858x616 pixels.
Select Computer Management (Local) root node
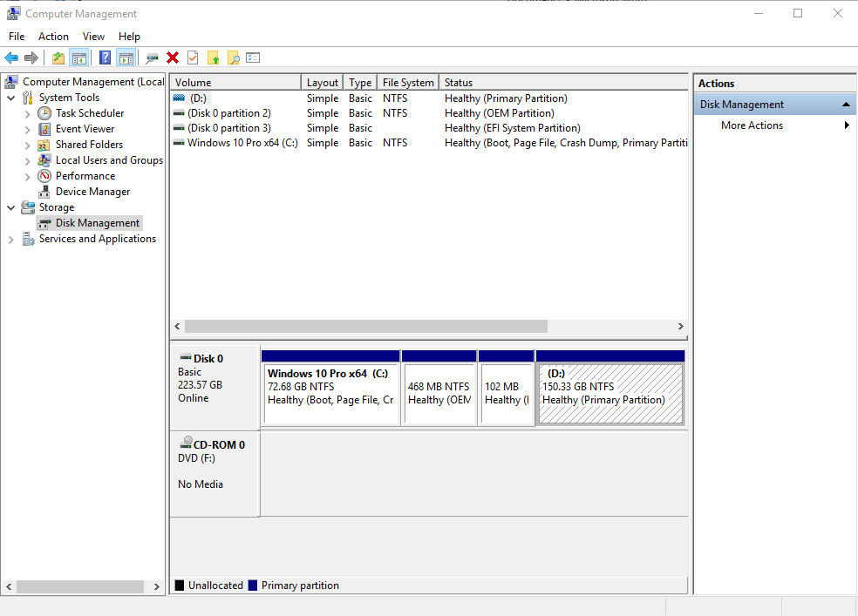(93, 81)
